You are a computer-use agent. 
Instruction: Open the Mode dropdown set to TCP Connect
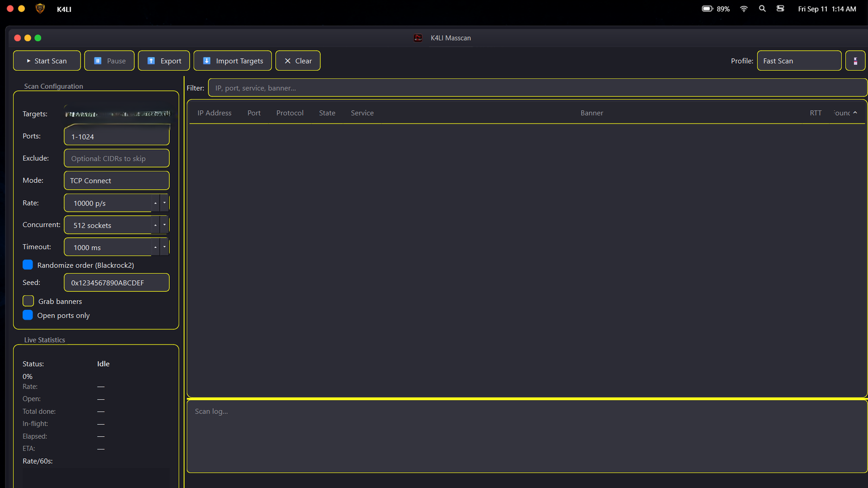[x=117, y=181]
